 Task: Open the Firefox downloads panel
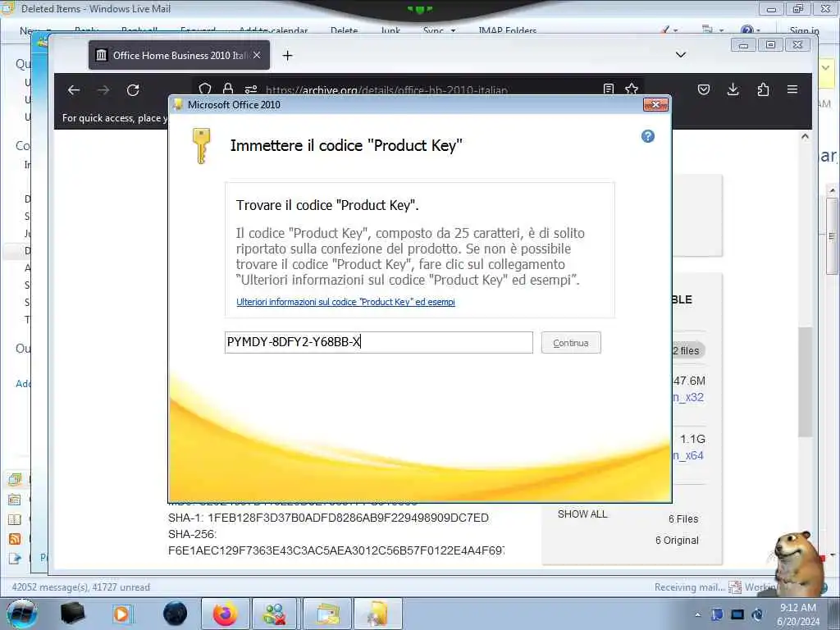click(x=733, y=89)
